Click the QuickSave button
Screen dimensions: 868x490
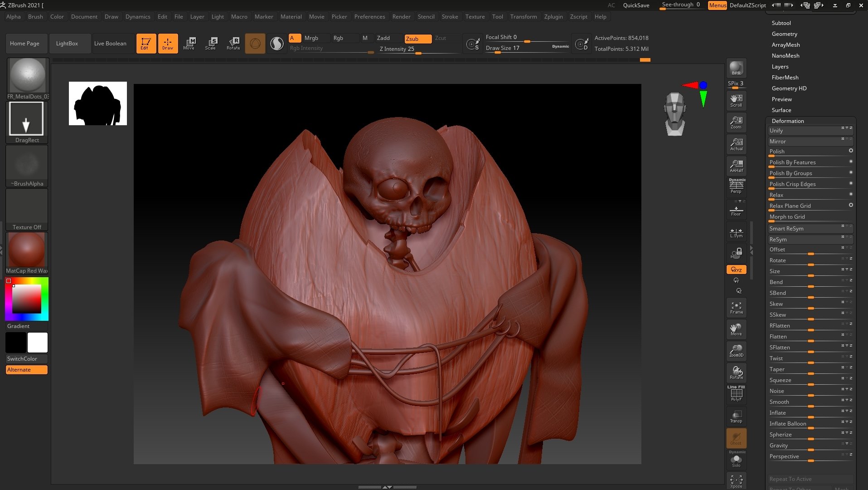636,5
